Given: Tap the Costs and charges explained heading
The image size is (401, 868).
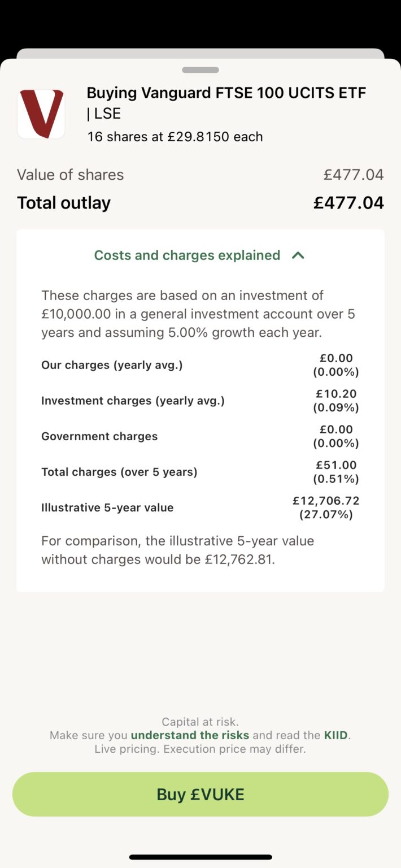Looking at the screenshot, I should pyautogui.click(x=187, y=255).
